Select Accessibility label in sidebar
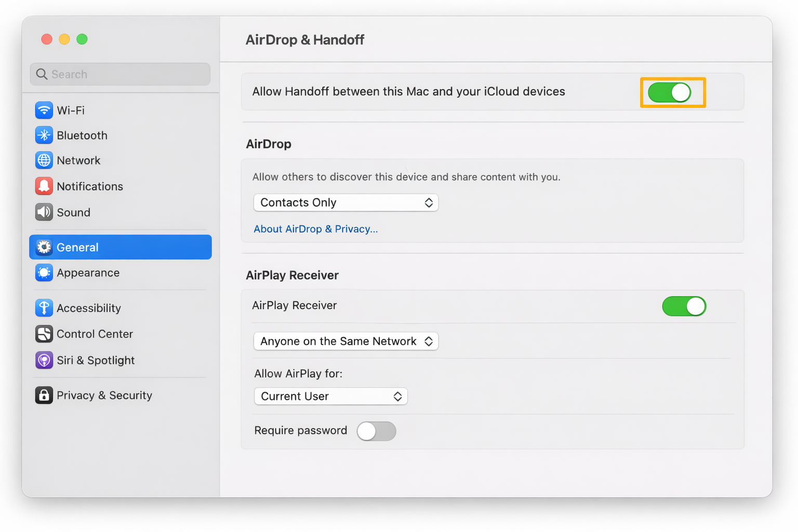 (x=89, y=308)
